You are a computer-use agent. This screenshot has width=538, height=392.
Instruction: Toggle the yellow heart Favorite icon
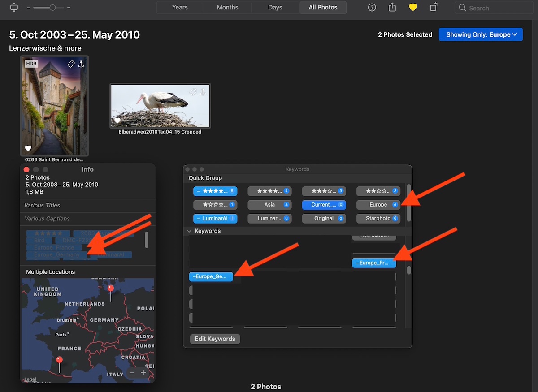(x=413, y=8)
